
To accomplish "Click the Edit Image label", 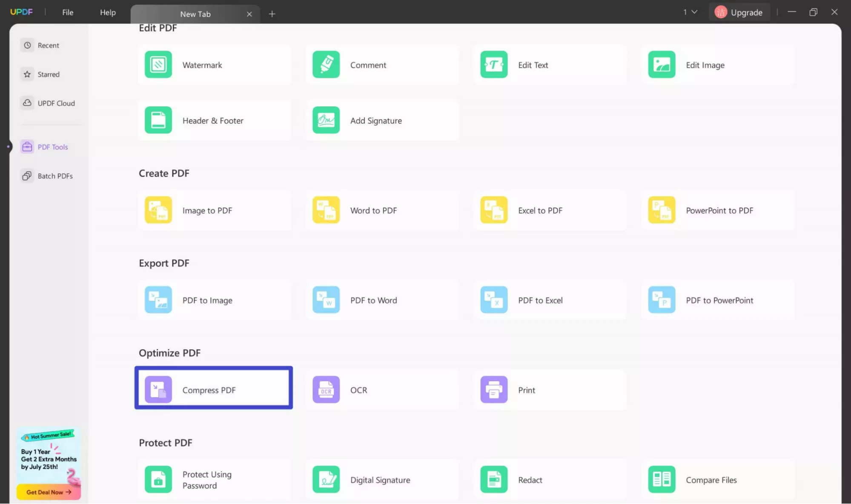I will (x=705, y=65).
